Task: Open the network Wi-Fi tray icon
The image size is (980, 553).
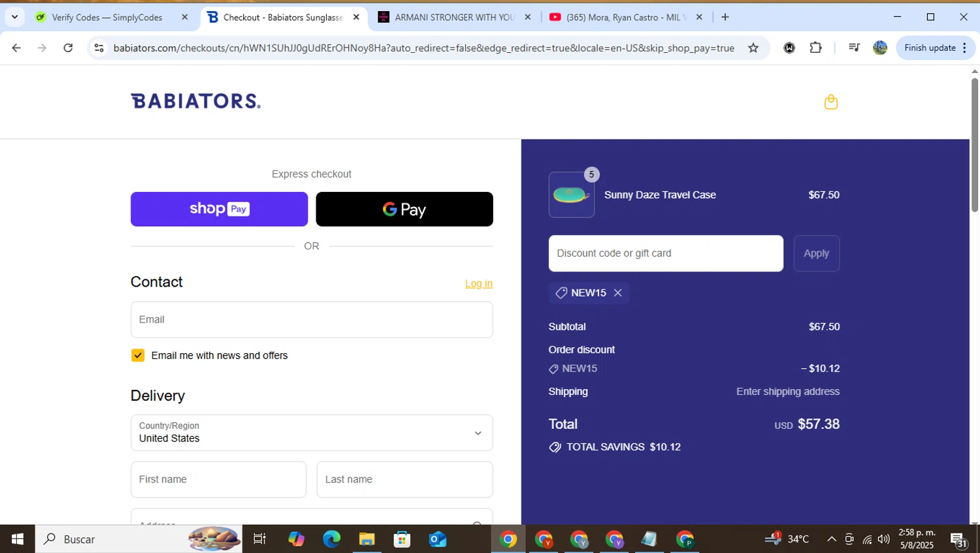Action: click(x=867, y=539)
